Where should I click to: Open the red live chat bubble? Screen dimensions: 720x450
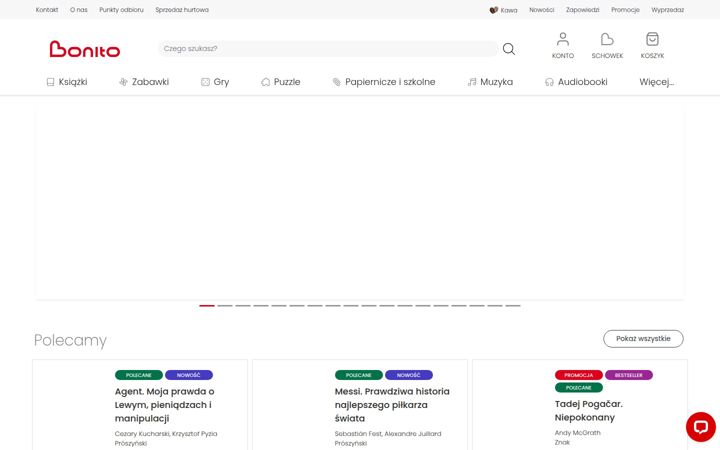point(701,427)
